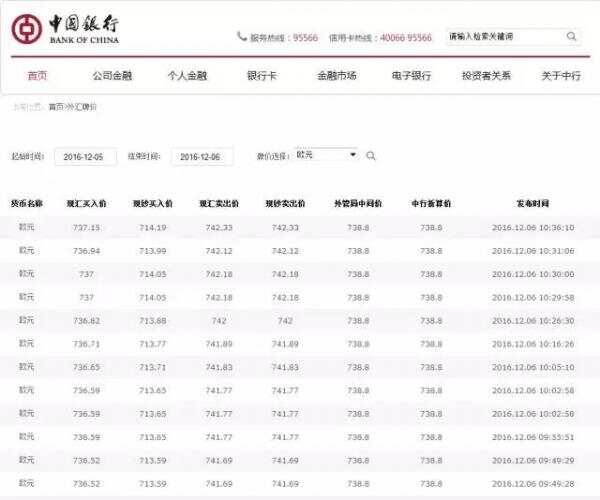Open the 个人金融 navigation menu
This screenshot has width=600, height=500.
coord(187,76)
